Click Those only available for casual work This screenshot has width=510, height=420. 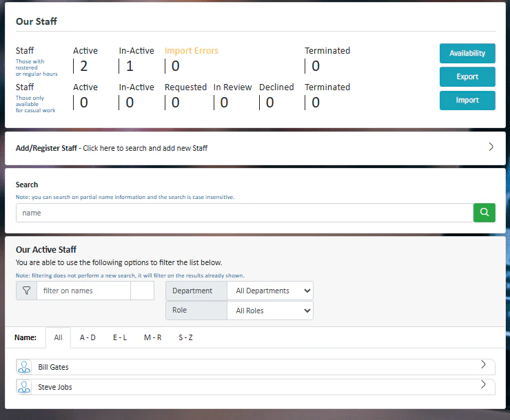click(x=35, y=104)
